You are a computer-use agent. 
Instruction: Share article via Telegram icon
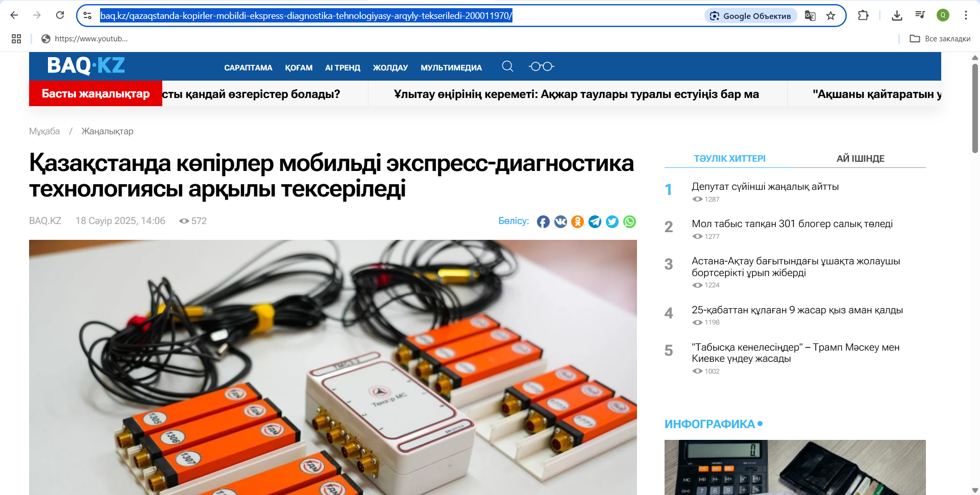[595, 221]
